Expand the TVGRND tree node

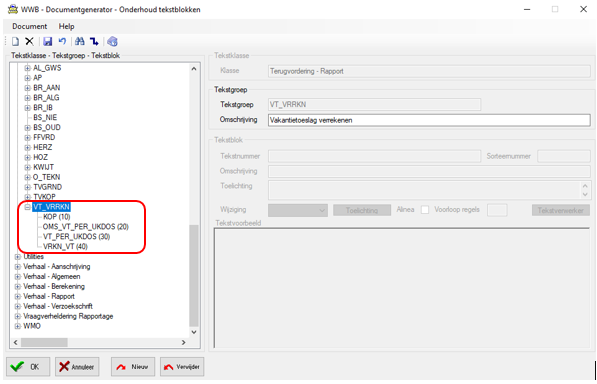pos(27,187)
